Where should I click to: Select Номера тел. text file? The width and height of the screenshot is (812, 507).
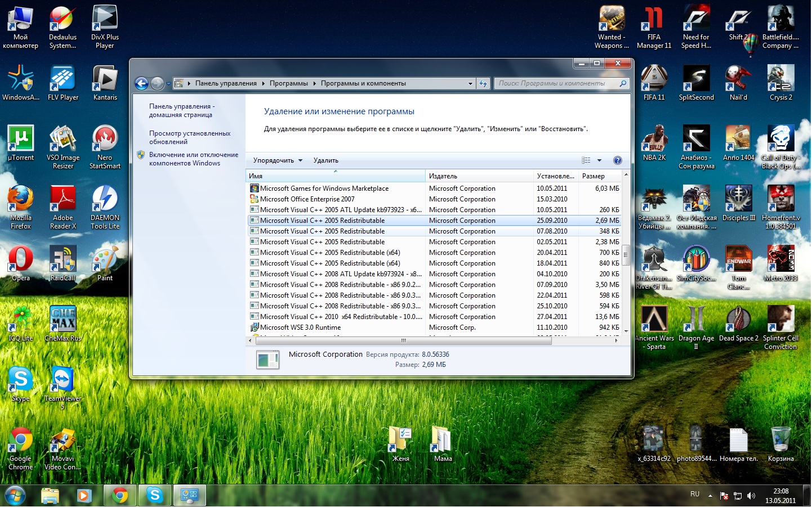[x=739, y=445]
